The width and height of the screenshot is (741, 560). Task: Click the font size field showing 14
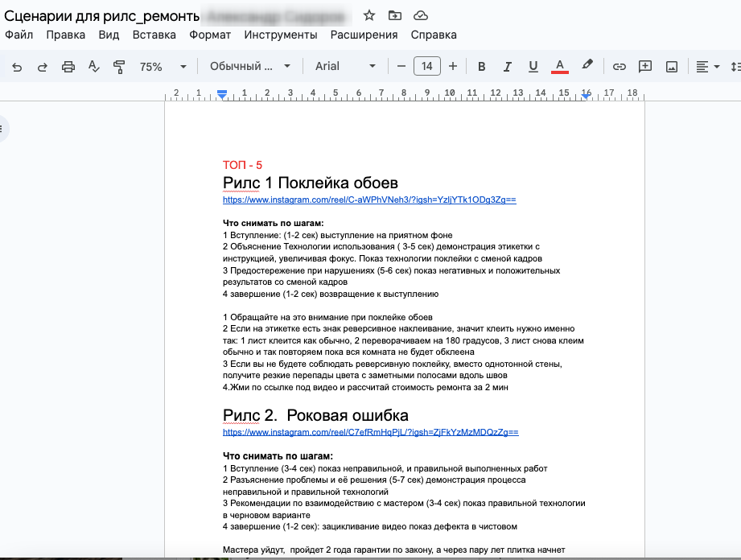426,66
